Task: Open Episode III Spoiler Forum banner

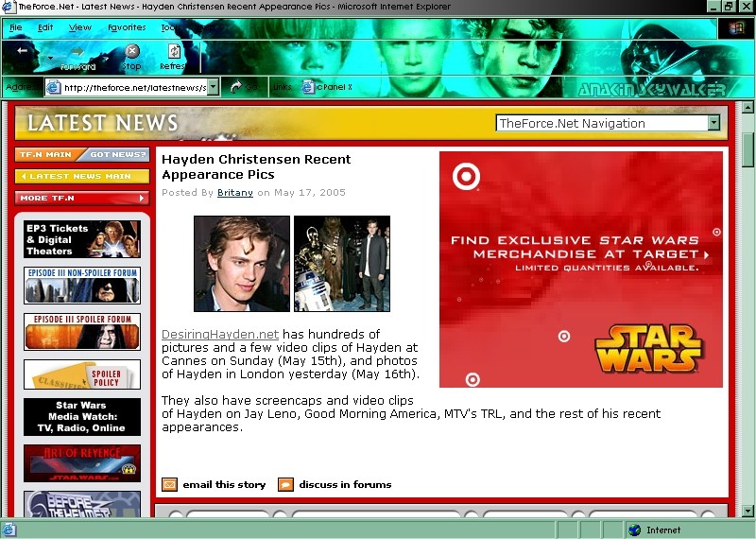Action: coord(82,332)
